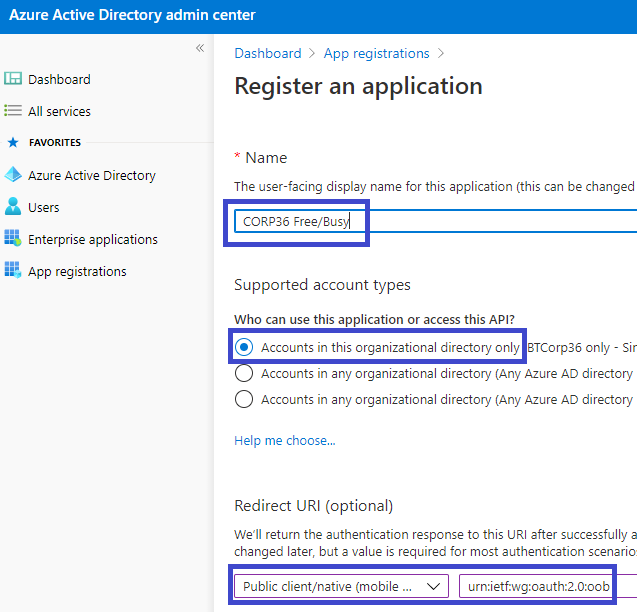Collapse the sidebar with double chevron
This screenshot has width=637, height=612.
pos(200,48)
